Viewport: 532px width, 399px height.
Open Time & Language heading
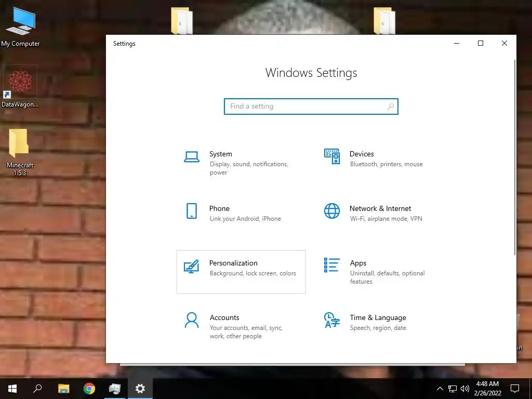(378, 317)
